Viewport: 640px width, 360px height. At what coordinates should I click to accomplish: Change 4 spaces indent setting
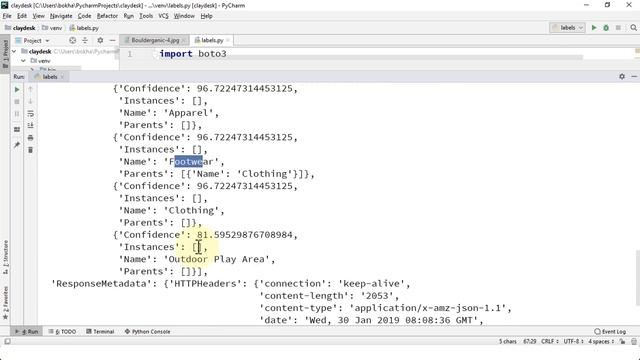[601, 341]
